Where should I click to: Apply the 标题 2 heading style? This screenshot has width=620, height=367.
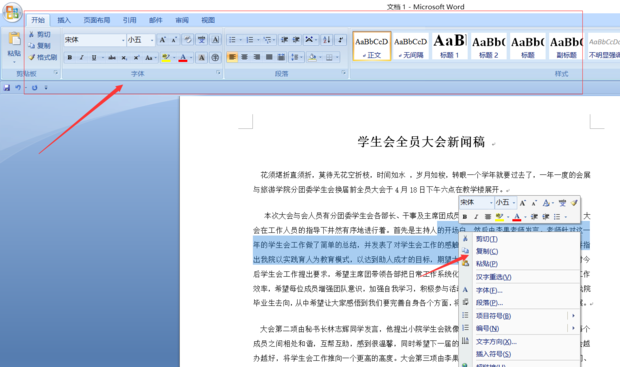pyautogui.click(x=489, y=46)
